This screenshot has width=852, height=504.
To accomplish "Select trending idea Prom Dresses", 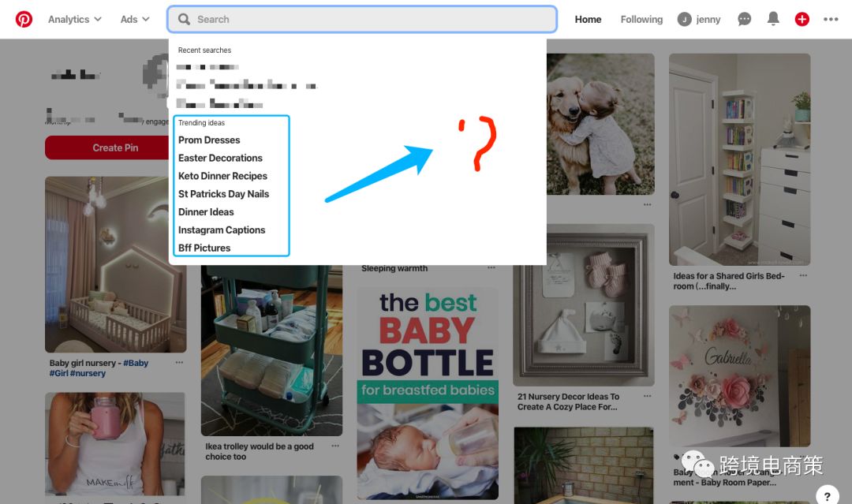I will pos(209,140).
